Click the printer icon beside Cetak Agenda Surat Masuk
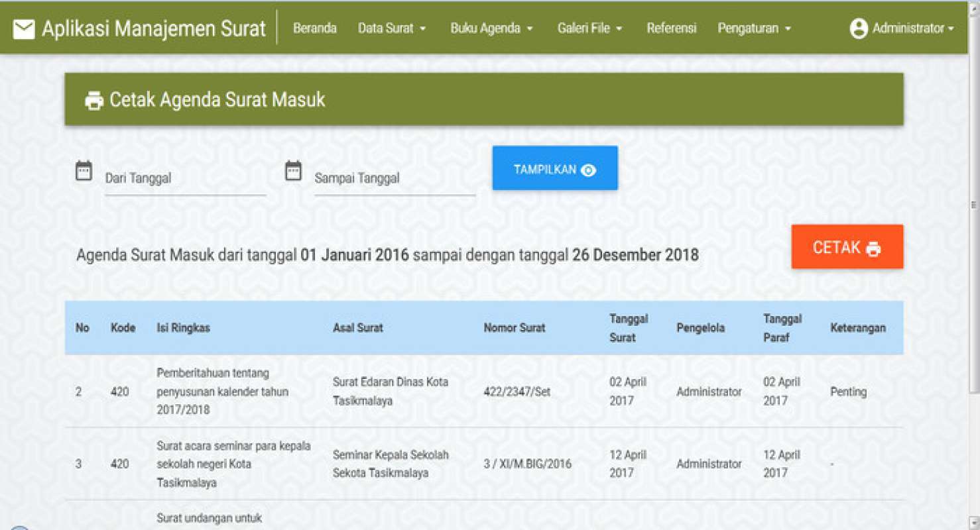This screenshot has height=530, width=980. [95, 99]
